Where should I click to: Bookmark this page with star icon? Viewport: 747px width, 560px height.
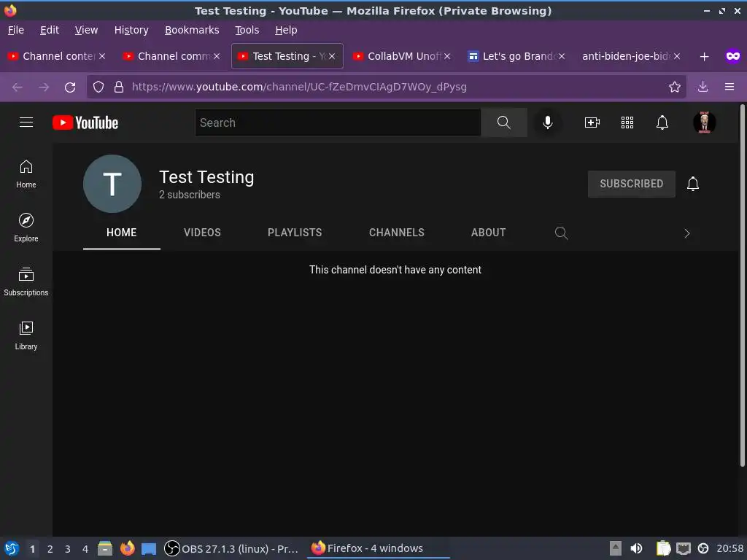click(675, 87)
